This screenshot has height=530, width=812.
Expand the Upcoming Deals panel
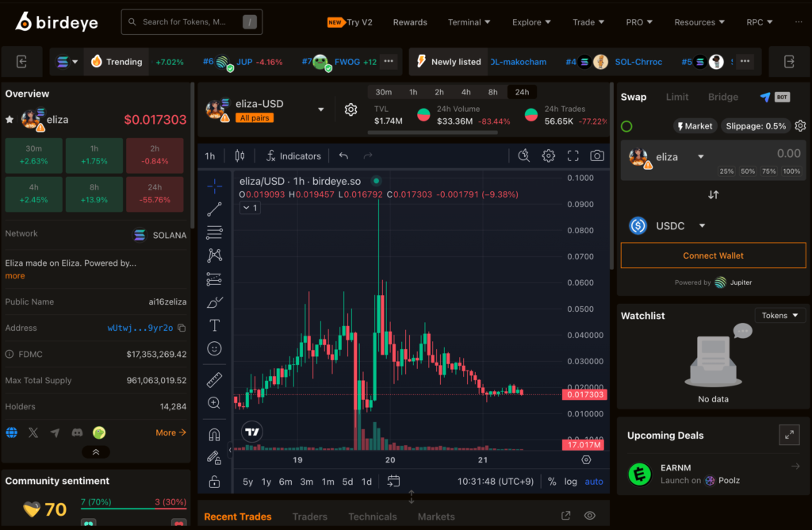[x=789, y=436]
